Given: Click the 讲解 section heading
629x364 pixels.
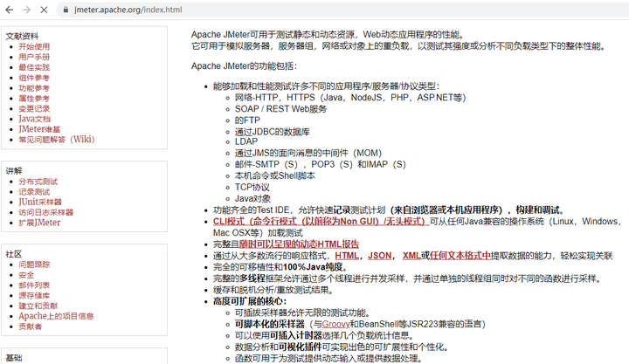Looking at the screenshot, I should point(14,171).
